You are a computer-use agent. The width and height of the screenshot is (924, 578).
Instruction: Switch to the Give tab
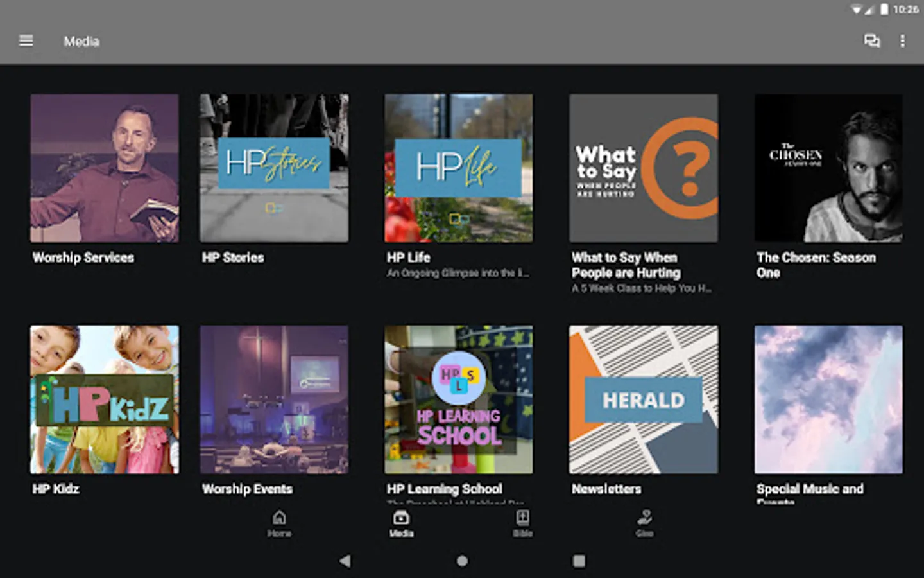tap(644, 523)
